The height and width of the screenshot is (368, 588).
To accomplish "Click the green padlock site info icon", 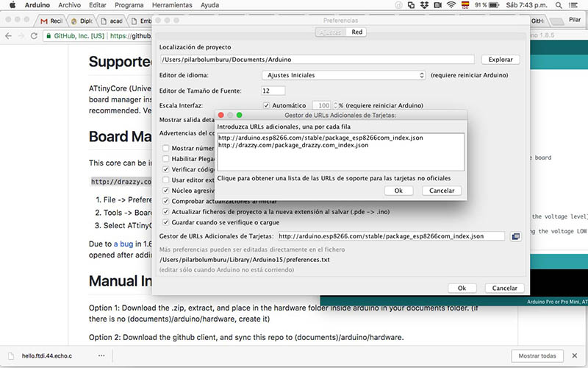I will [49, 36].
